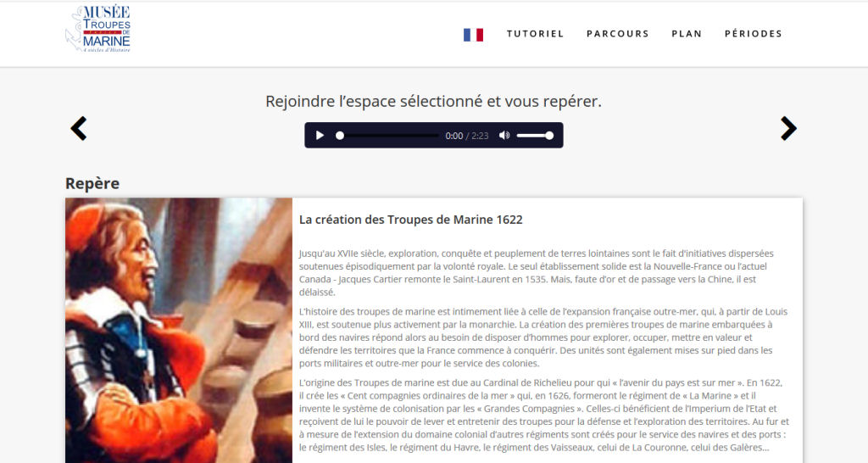Adjust the audio volume slider
This screenshot has width=868, height=463.
[x=535, y=136]
